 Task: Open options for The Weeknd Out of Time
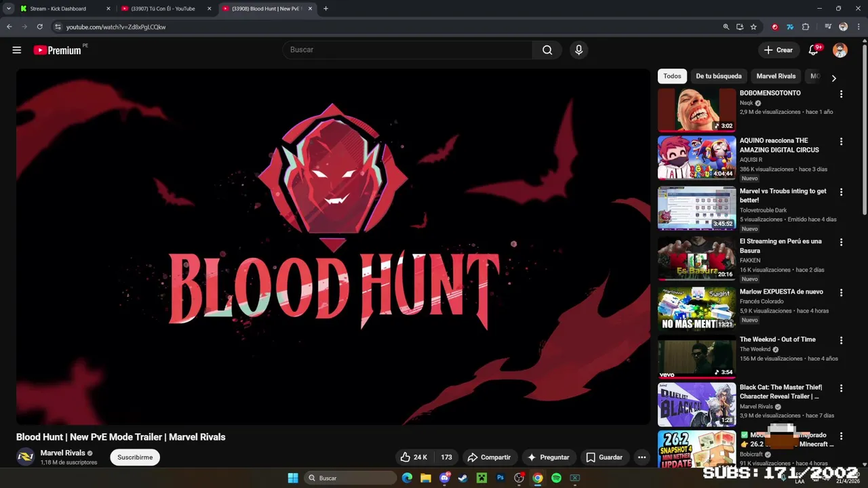point(841,340)
